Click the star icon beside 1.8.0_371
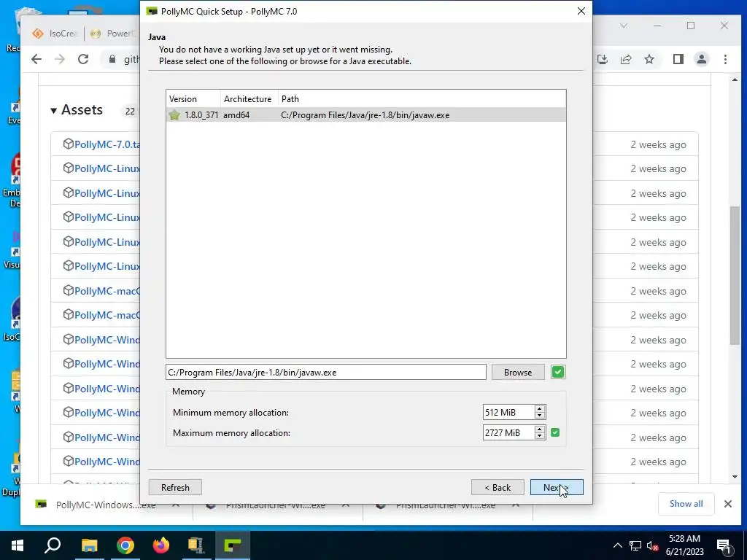Viewport: 747px width, 560px height. coord(174,114)
